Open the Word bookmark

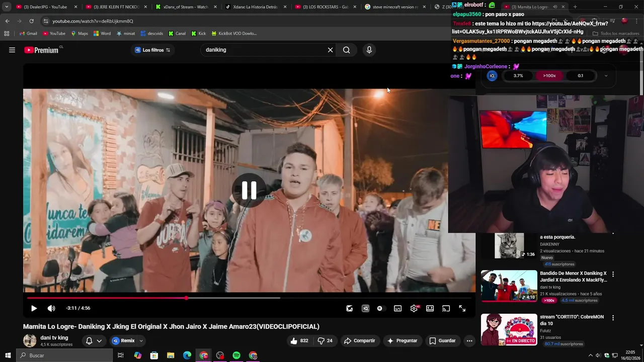(102, 33)
